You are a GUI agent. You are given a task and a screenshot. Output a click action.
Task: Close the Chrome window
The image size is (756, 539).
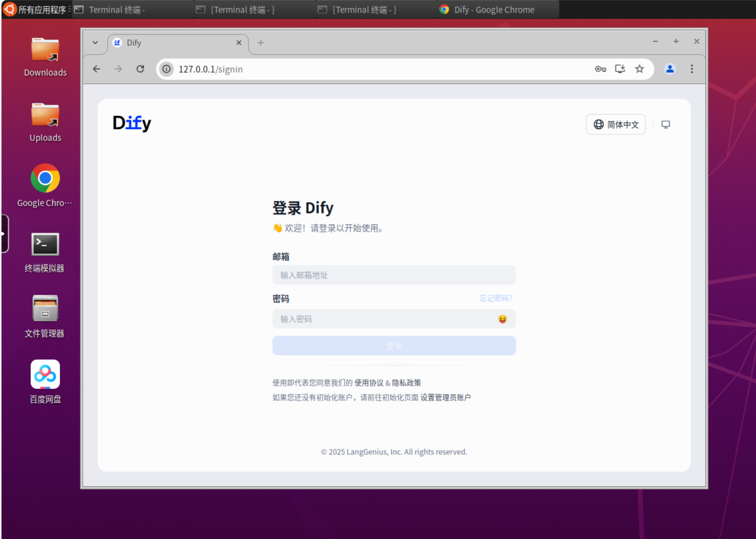[697, 41]
